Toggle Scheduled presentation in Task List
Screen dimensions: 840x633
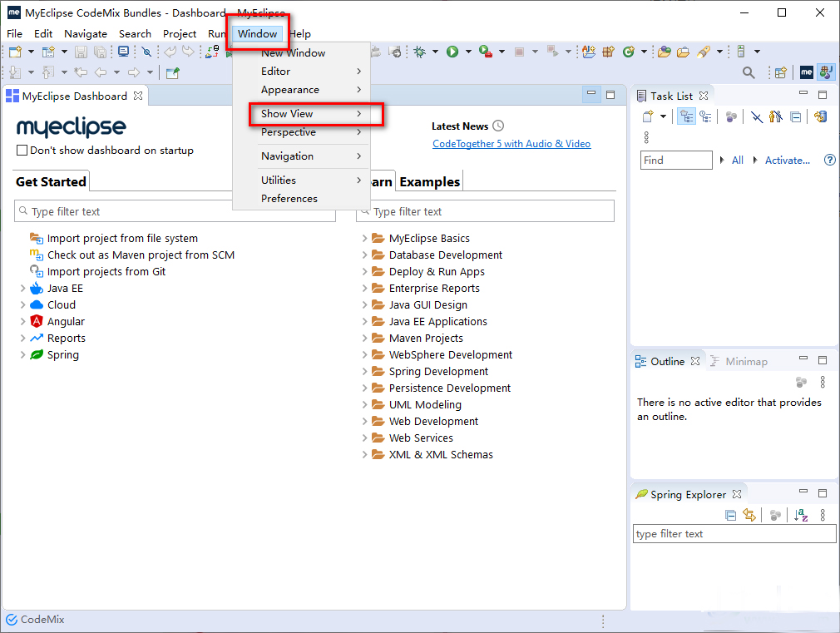[705, 116]
